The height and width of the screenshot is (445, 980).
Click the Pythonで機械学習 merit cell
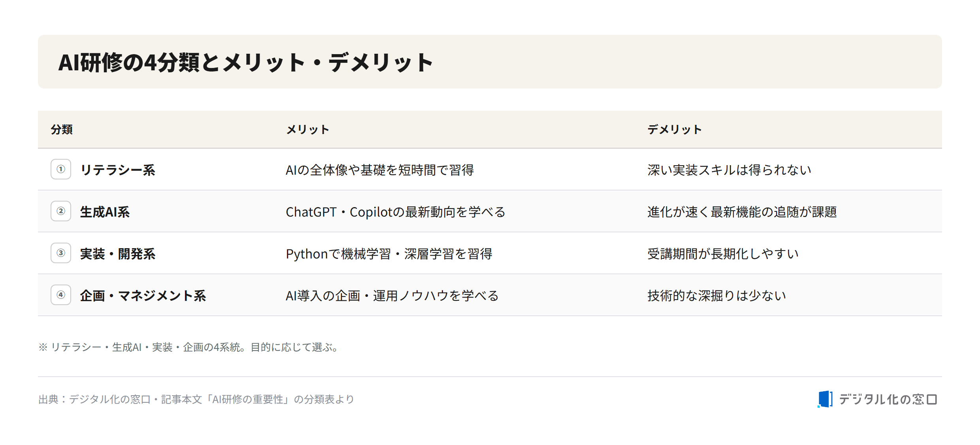pos(389,254)
